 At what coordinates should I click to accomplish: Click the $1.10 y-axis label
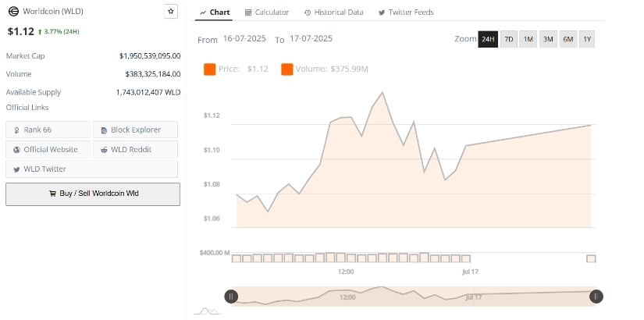click(x=212, y=150)
